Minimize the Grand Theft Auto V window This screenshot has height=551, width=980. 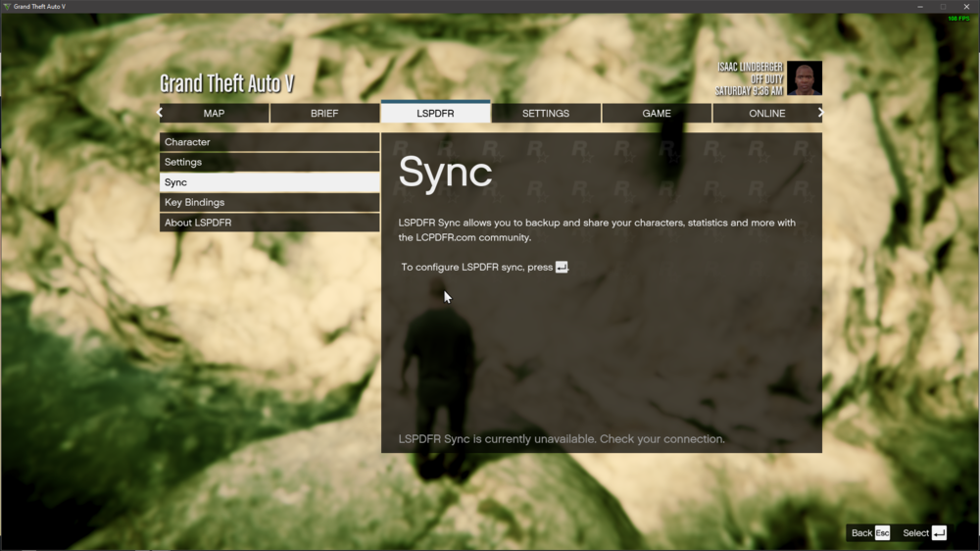(920, 6)
